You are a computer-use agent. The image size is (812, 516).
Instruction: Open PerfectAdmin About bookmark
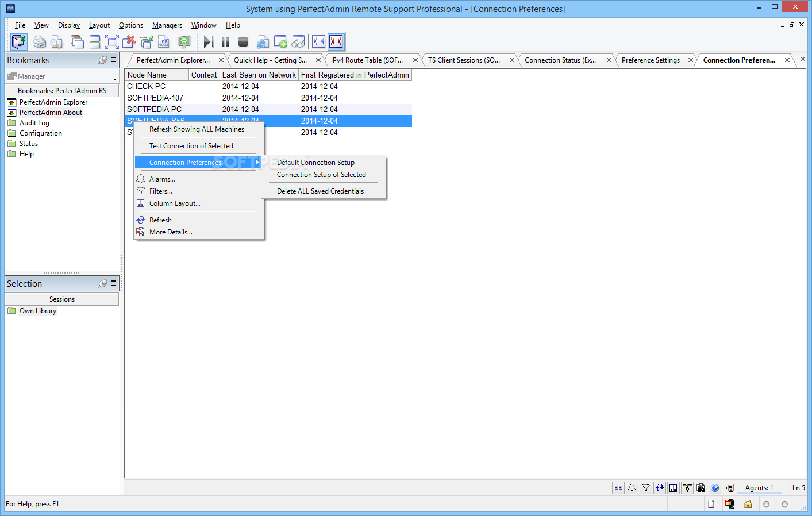click(x=51, y=113)
